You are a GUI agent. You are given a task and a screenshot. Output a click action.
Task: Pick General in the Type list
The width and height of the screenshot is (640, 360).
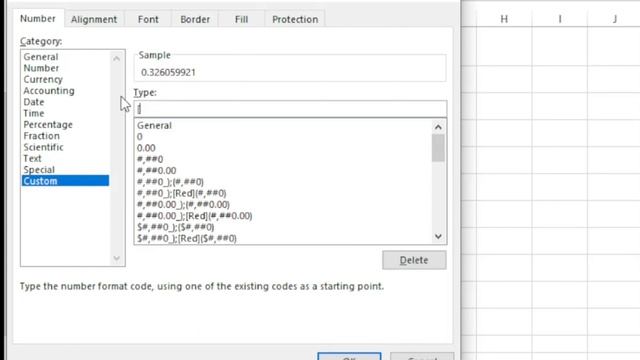[154, 125]
